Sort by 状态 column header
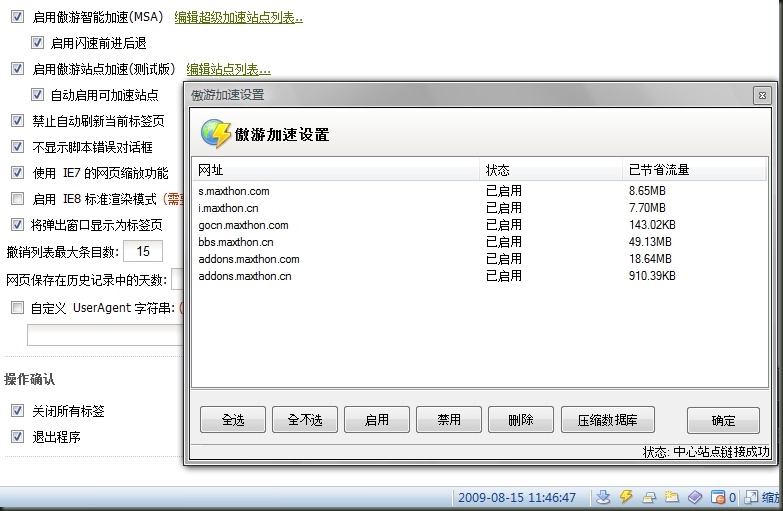 [551, 170]
